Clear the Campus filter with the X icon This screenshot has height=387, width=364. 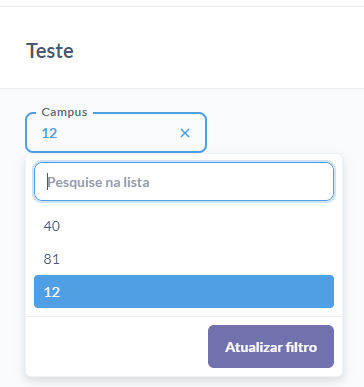coord(185,133)
